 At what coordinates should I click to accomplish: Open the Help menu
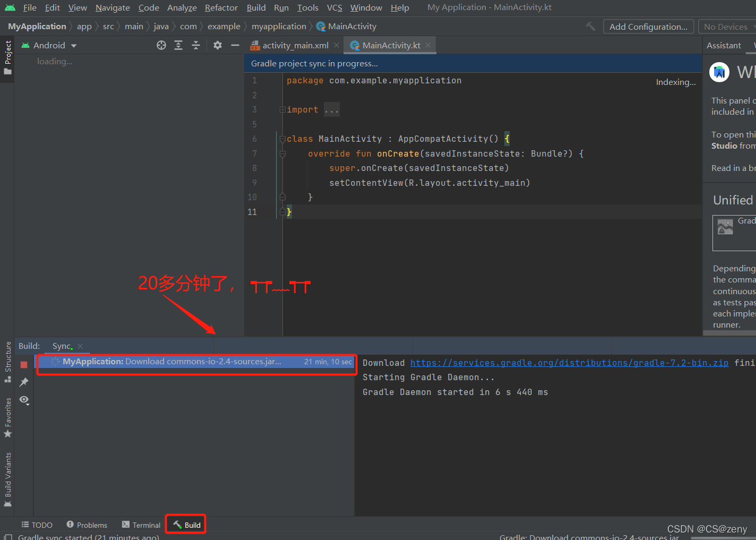click(x=400, y=7)
